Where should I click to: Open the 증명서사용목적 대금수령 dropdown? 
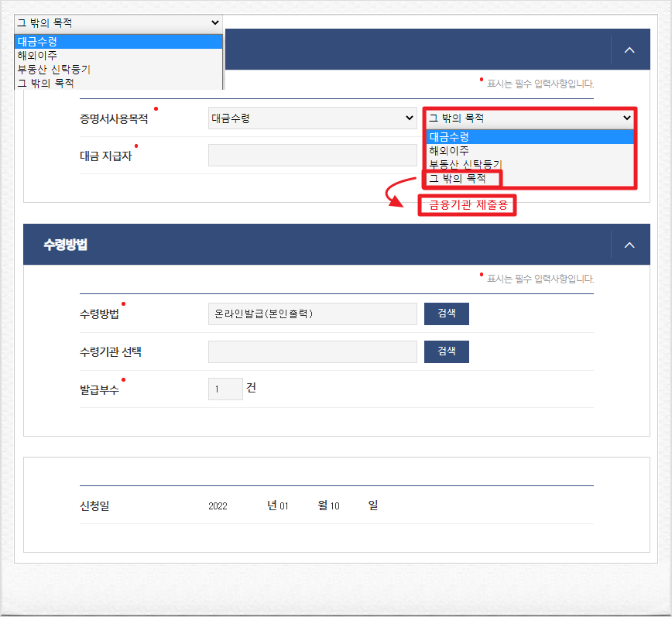[313, 118]
